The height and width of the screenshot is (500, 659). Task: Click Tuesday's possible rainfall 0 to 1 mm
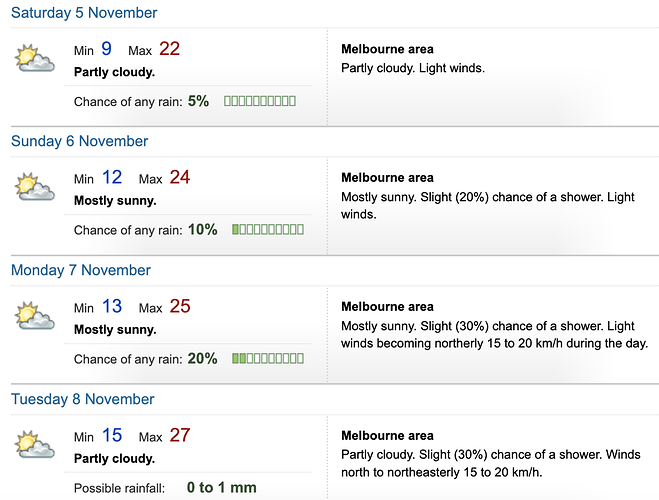coord(221,487)
